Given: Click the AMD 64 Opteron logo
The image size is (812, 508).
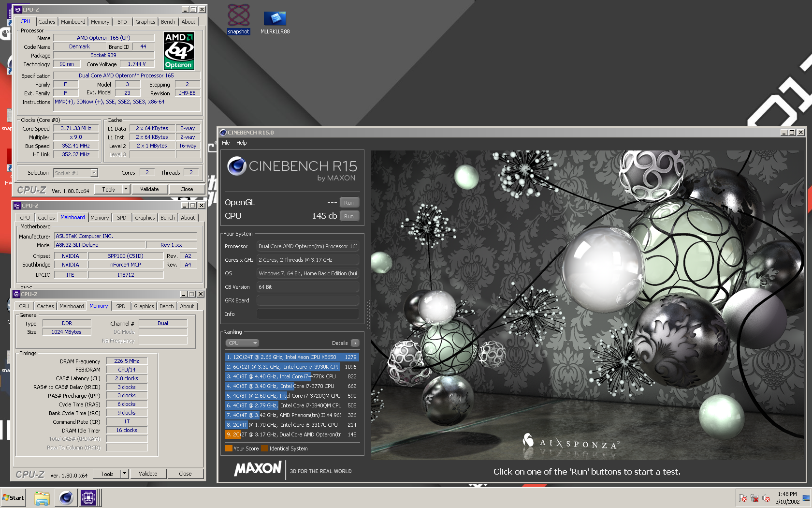Looking at the screenshot, I should pos(179,51).
